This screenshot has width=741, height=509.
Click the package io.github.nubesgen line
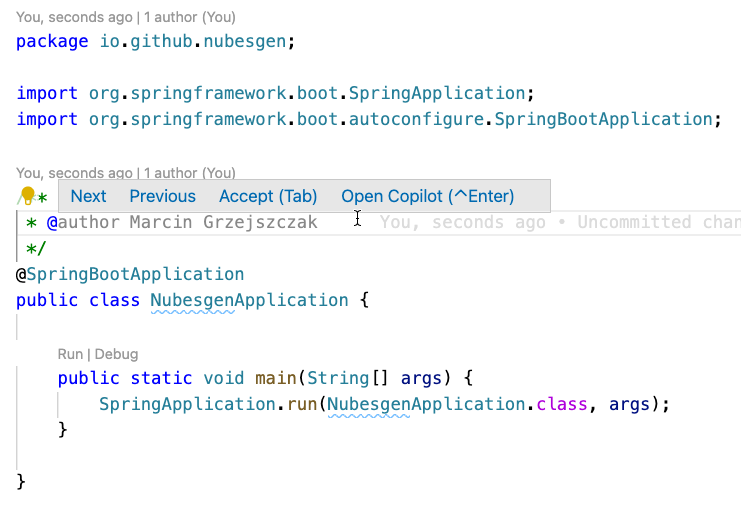coord(155,42)
